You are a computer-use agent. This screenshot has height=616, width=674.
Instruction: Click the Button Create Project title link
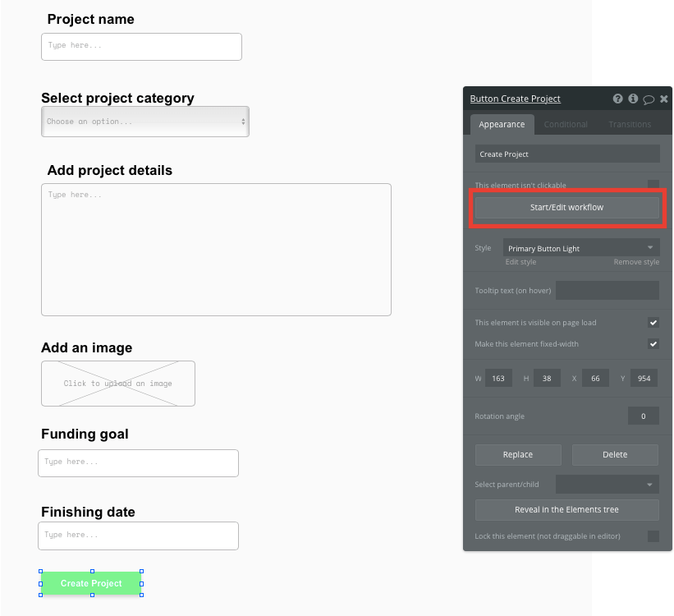point(513,99)
